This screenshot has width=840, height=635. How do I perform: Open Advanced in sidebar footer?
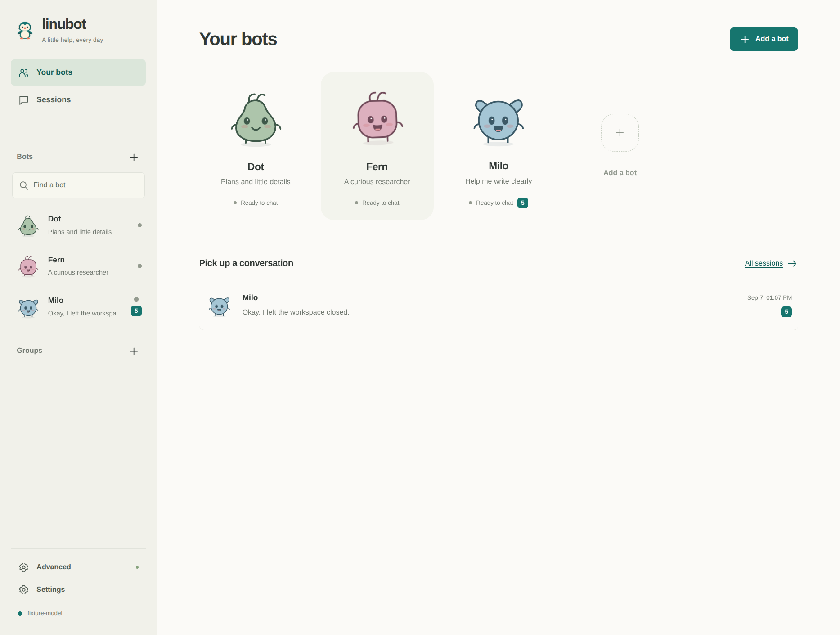78,567
